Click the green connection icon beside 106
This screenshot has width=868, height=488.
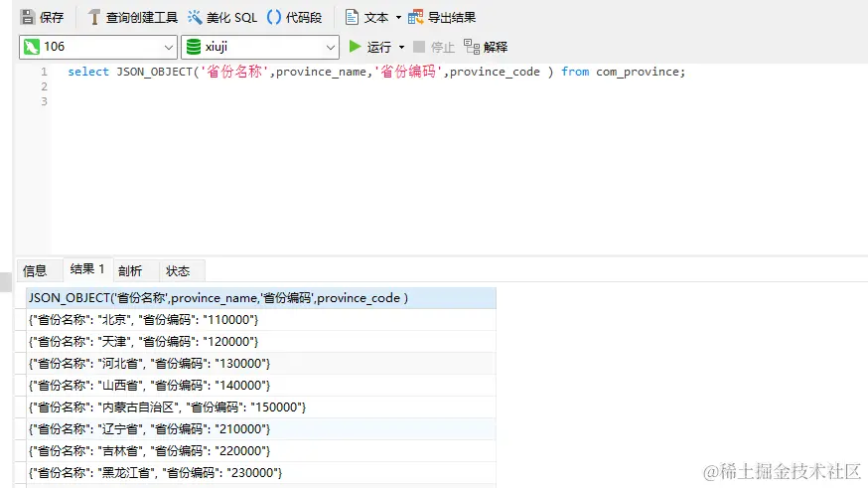coord(32,47)
